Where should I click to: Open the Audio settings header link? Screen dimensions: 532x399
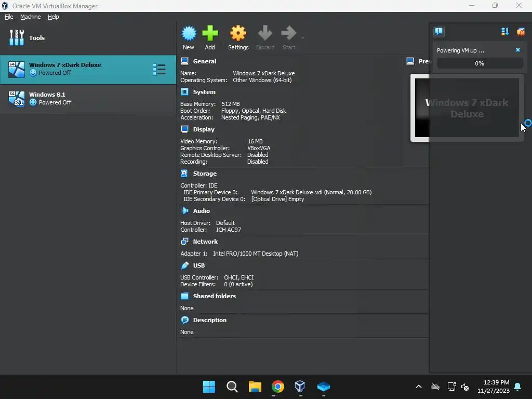pos(202,211)
